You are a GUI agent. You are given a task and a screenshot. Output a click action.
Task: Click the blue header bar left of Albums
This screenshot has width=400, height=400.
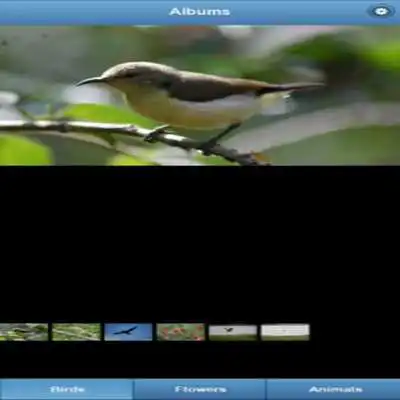coord(83,12)
